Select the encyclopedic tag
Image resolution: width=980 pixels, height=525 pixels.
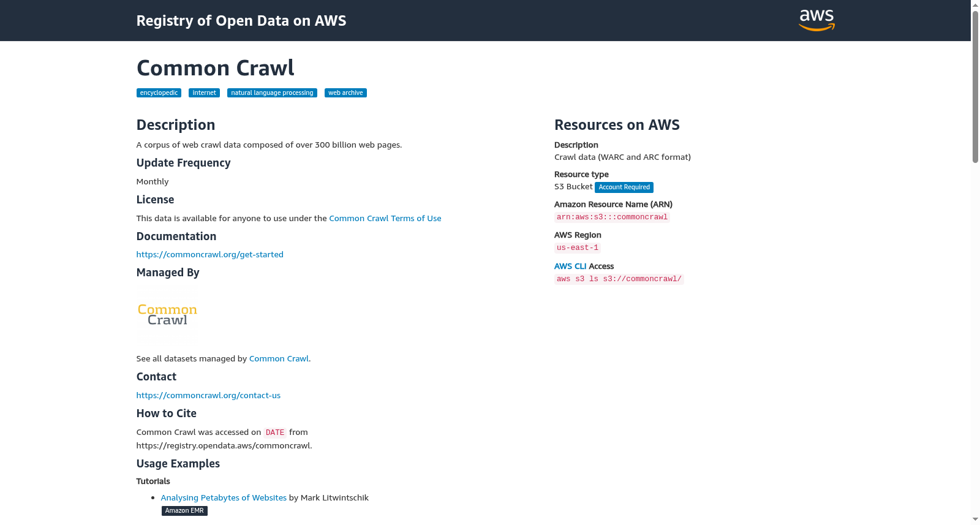click(x=159, y=93)
